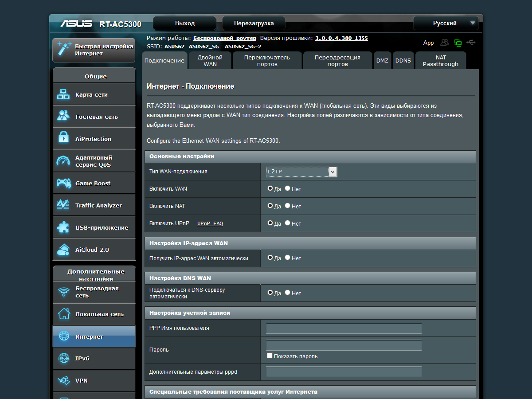Click the Network Map icon in sidebar
The width and height of the screenshot is (532, 399).
pyautogui.click(x=63, y=94)
